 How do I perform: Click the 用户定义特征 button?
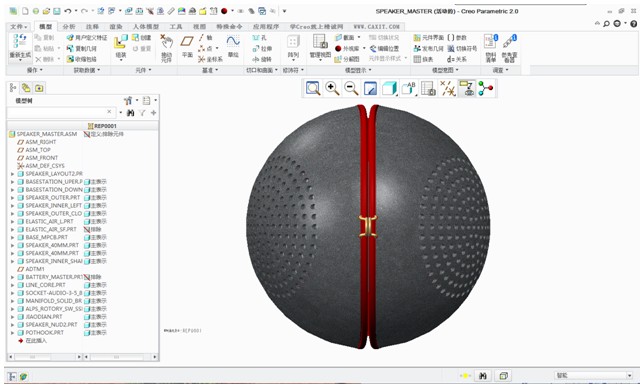click(87, 38)
